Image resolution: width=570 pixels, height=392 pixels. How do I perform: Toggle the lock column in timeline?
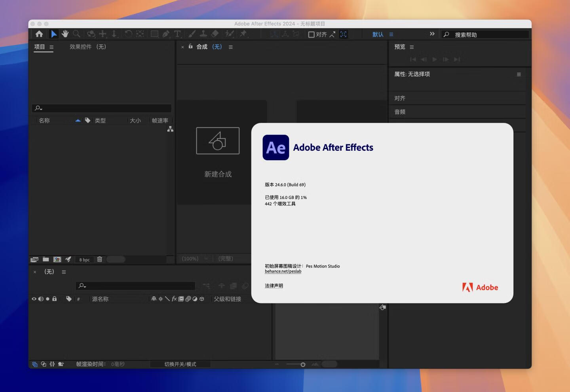tap(55, 299)
